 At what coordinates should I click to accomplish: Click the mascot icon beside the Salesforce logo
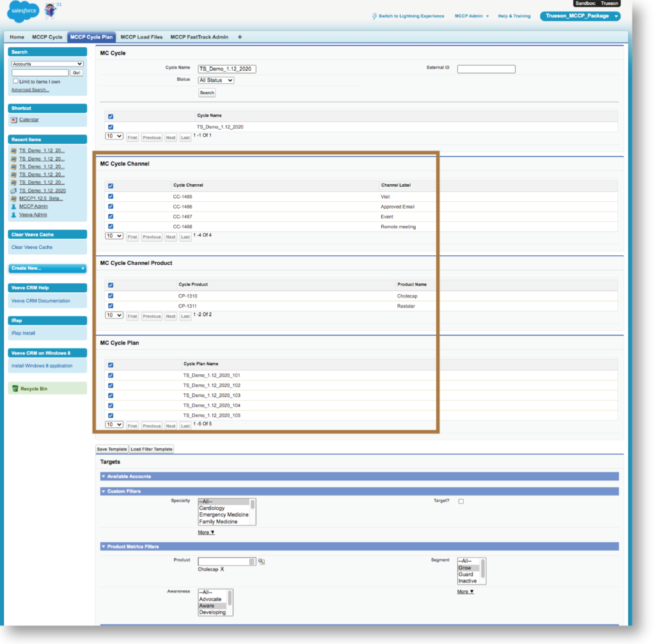(x=51, y=10)
